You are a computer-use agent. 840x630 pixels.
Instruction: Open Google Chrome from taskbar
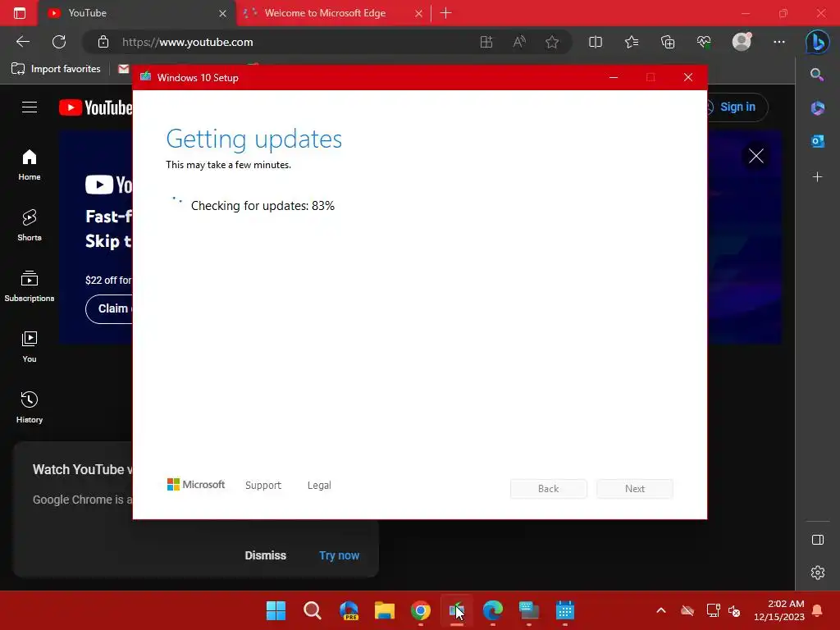(421, 610)
